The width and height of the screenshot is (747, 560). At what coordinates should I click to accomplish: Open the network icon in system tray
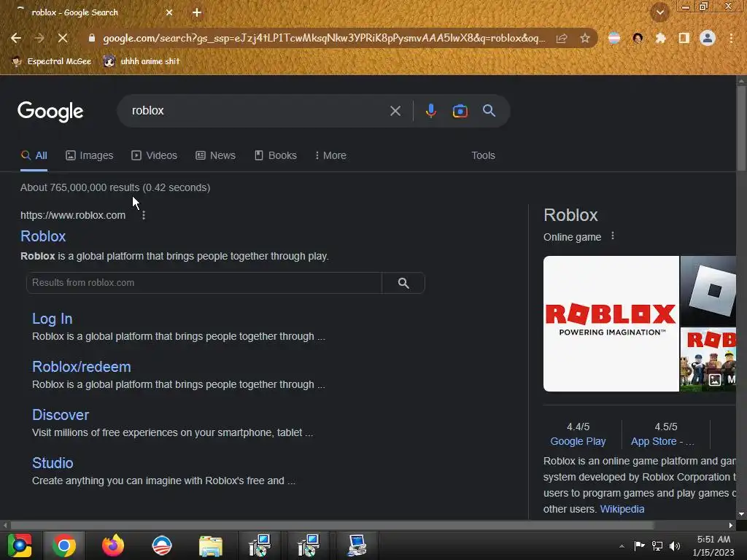pyautogui.click(x=657, y=546)
